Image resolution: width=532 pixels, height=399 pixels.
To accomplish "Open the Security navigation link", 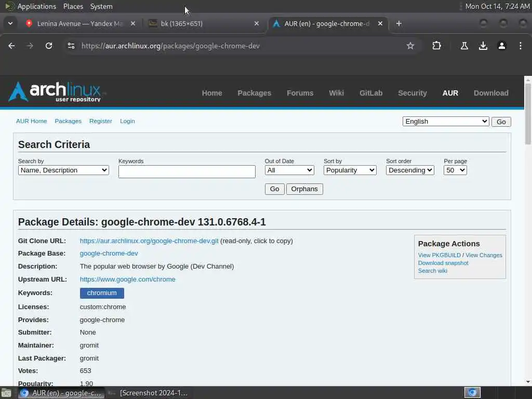I will click(x=412, y=93).
